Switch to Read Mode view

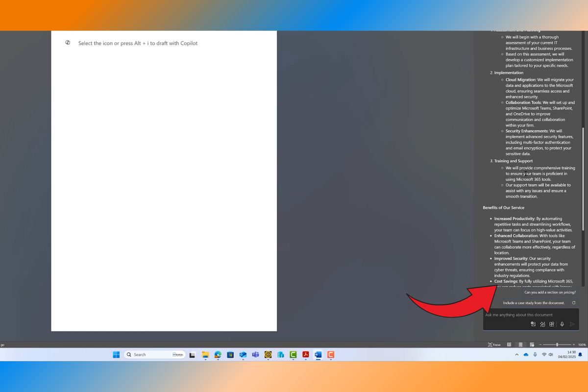point(509,344)
